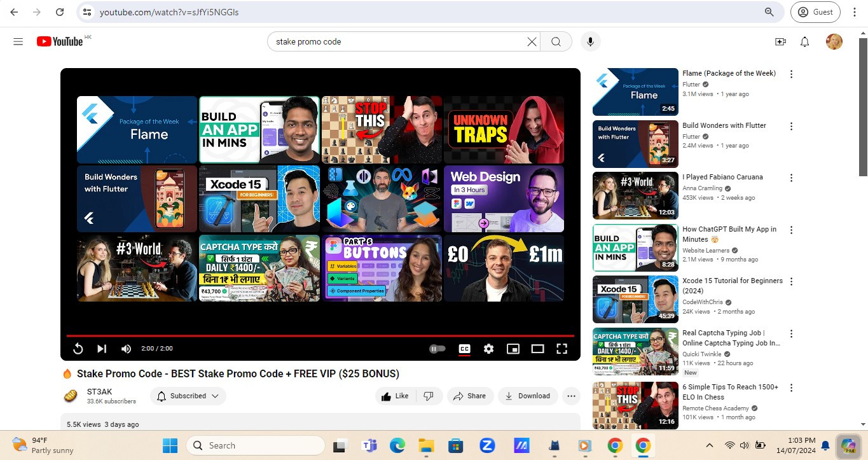This screenshot has width=868, height=460.
Task: Open options menu for Flame (Package of the Week)
Action: tap(792, 74)
